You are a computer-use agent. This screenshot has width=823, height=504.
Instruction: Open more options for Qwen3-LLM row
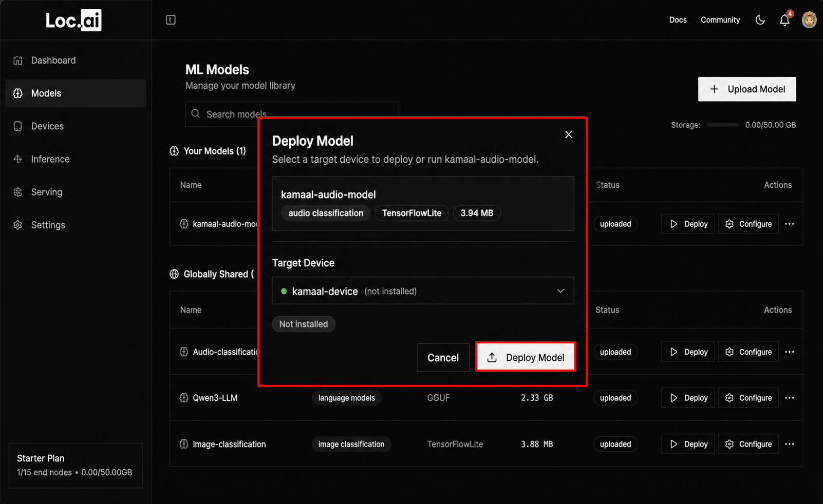click(x=790, y=398)
